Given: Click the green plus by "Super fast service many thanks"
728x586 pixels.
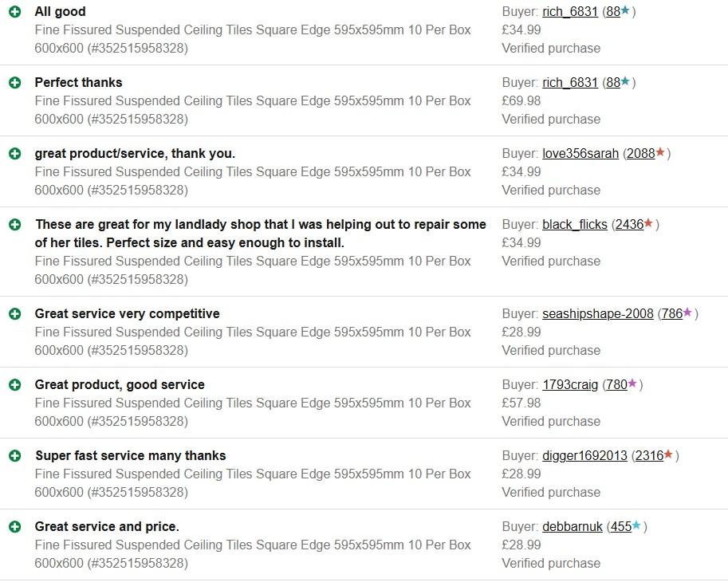Looking at the screenshot, I should (14, 456).
